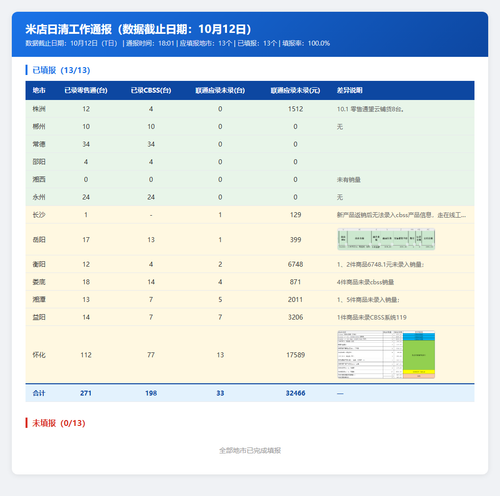500x496 pixels.
Task: Click the value 77 in 怀化 row
Action: (x=151, y=355)
